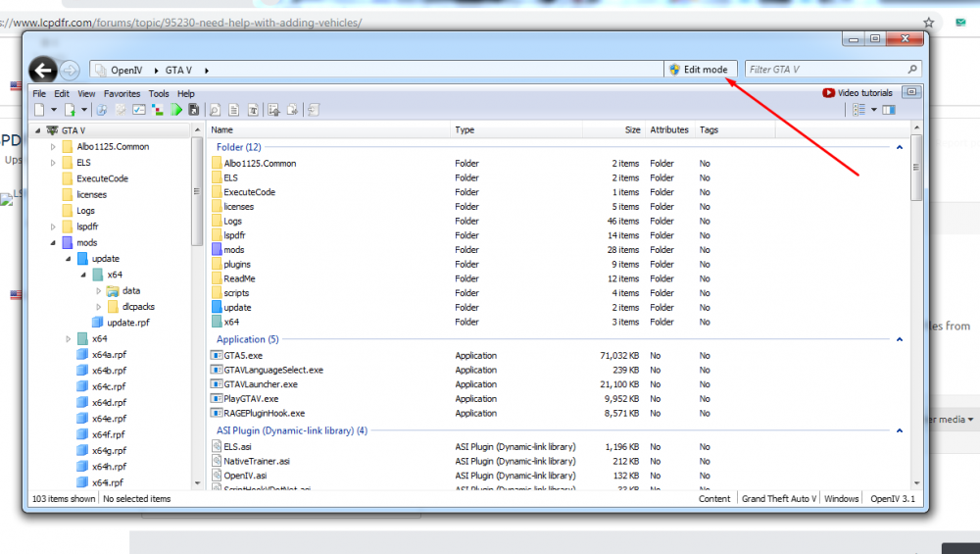Image resolution: width=980 pixels, height=554 pixels.
Task: Click the OpenIV stacked pages address bar icon
Action: (100, 70)
